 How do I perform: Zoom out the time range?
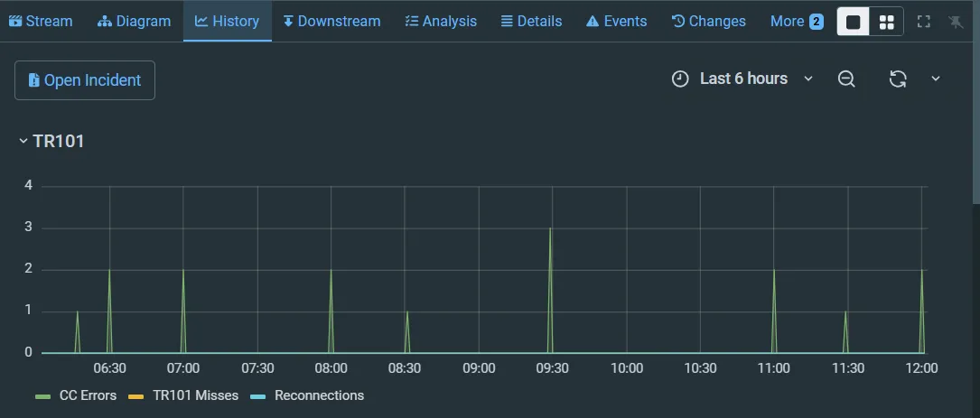(846, 79)
